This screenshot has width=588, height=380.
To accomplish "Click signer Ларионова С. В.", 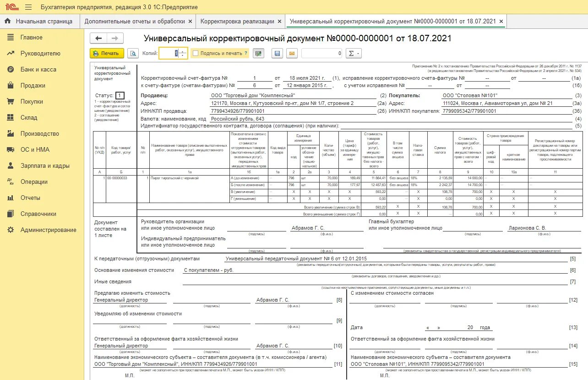I will point(527,228).
